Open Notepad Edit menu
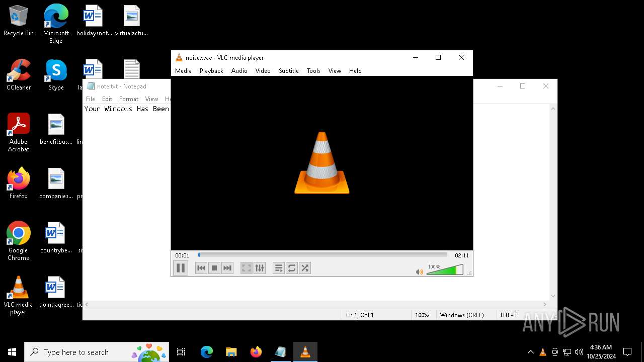This screenshot has width=644, height=362. [107, 99]
